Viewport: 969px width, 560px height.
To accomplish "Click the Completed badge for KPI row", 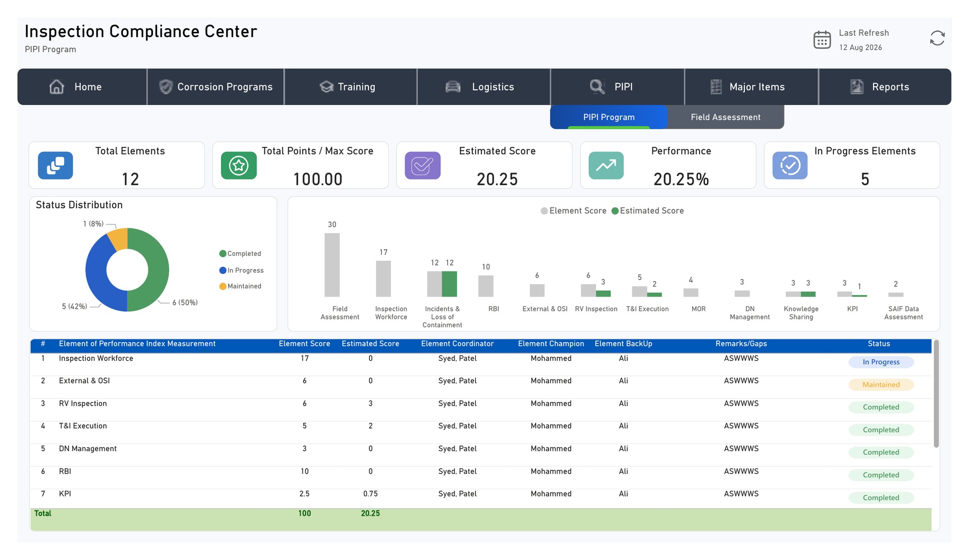I will pos(881,498).
